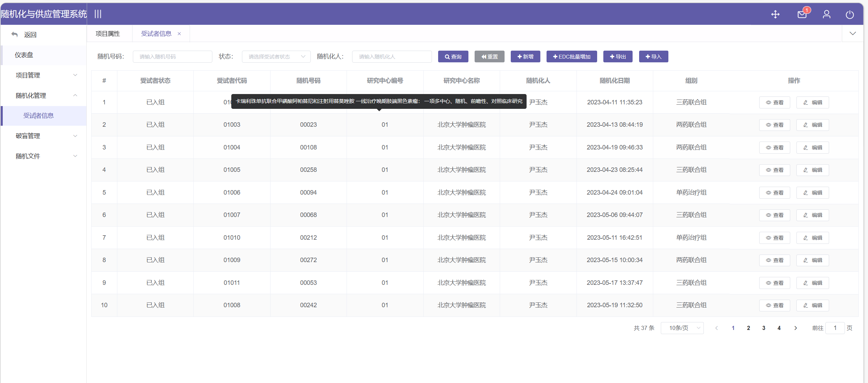Click the power logout icon
Viewport: 868px width, 383px height.
pos(850,14)
